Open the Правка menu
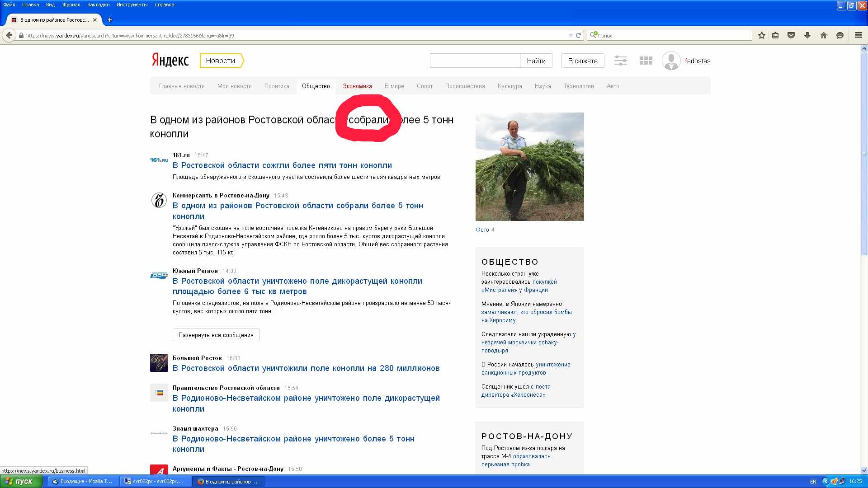The width and height of the screenshot is (868, 488). click(30, 5)
